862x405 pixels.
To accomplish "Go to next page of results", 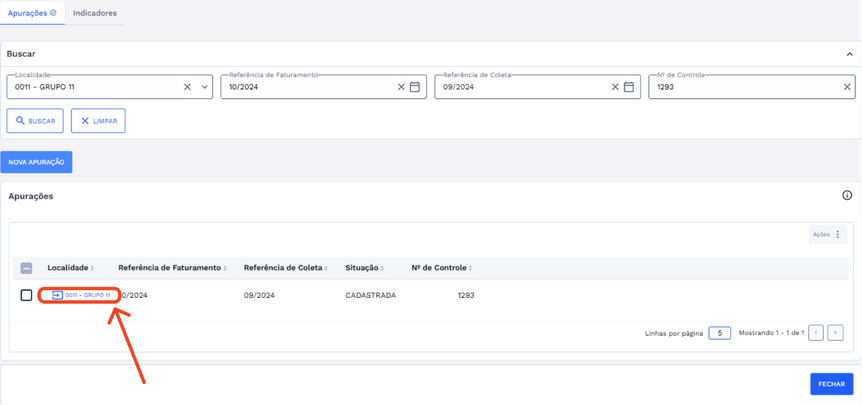I will (835, 333).
